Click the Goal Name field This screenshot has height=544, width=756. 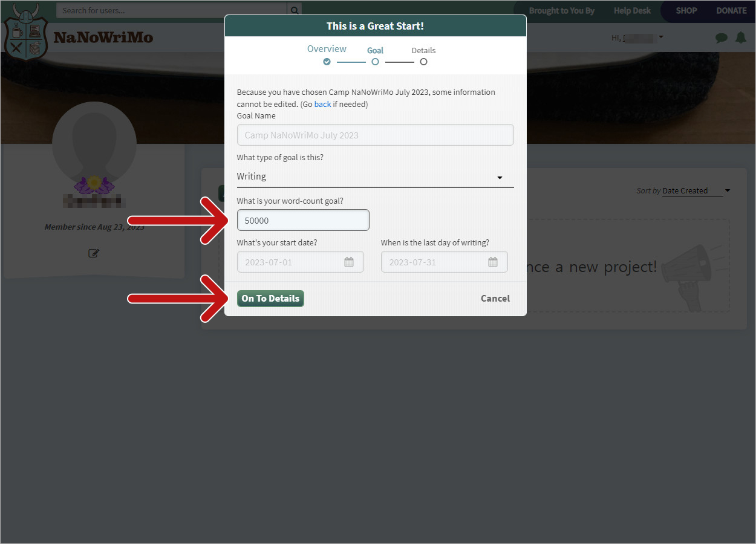375,135
